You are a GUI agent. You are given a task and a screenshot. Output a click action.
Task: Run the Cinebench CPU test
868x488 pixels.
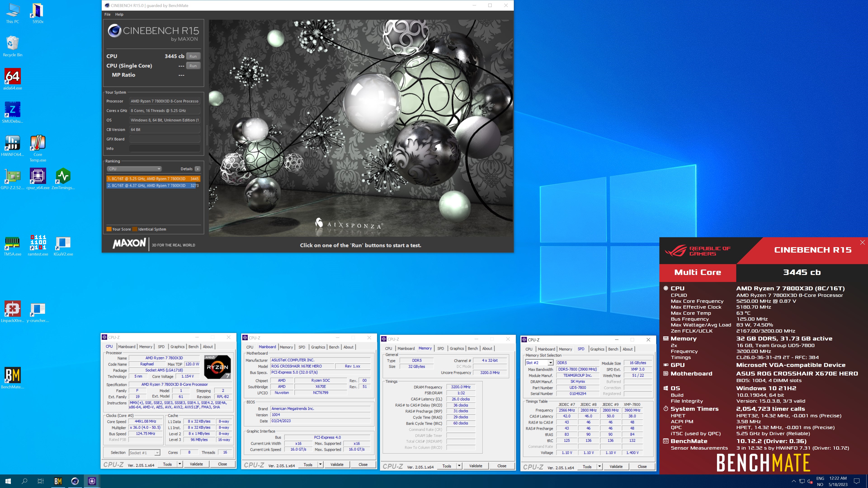pos(193,56)
